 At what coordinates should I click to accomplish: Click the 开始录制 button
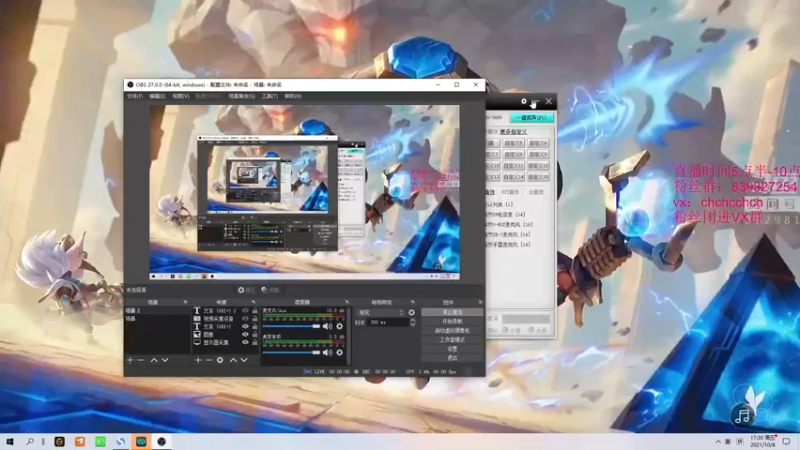coord(452,321)
